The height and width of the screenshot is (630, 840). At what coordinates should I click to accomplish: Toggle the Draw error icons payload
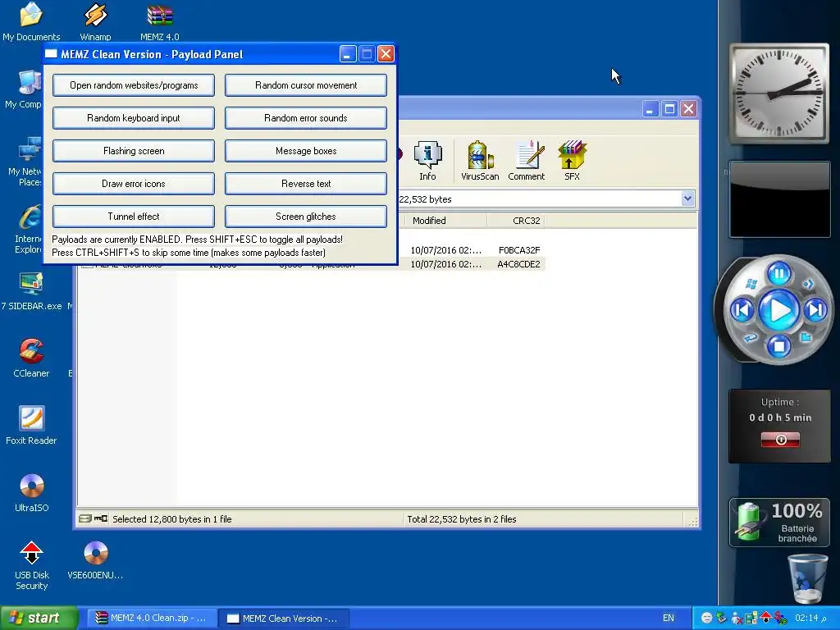[x=134, y=184]
